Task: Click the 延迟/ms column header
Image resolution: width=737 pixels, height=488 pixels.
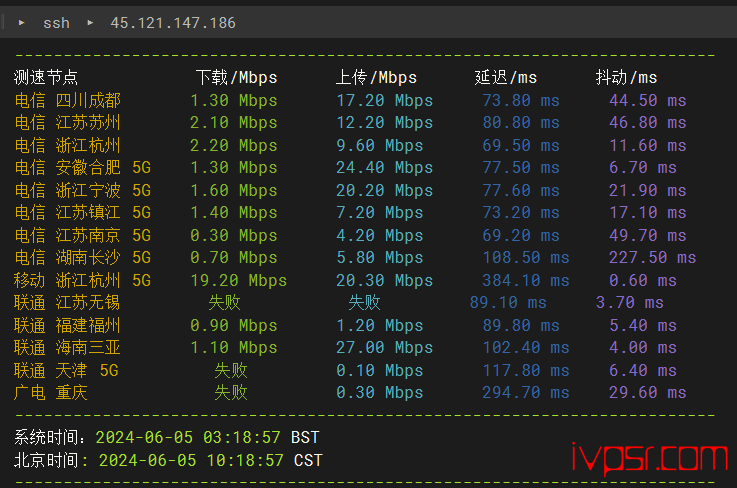Action: pos(506,77)
